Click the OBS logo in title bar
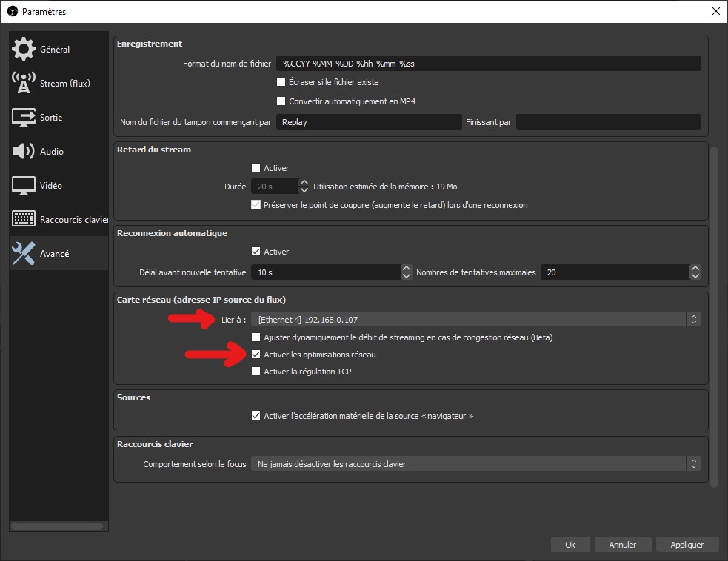The height and width of the screenshot is (561, 728). 11,11
